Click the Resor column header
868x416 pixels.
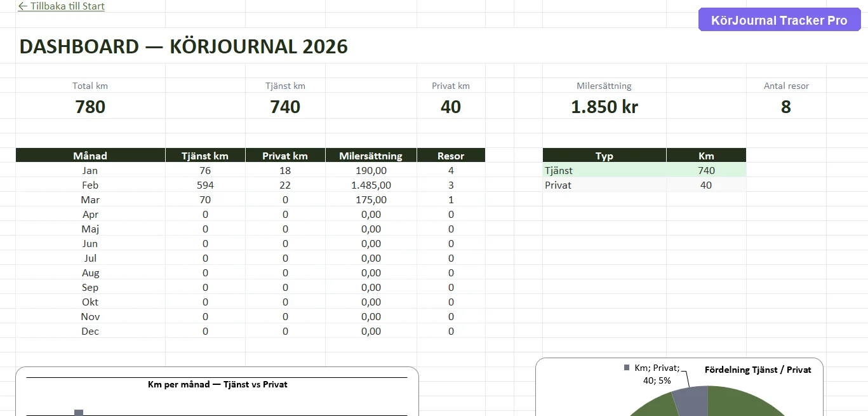(451, 156)
